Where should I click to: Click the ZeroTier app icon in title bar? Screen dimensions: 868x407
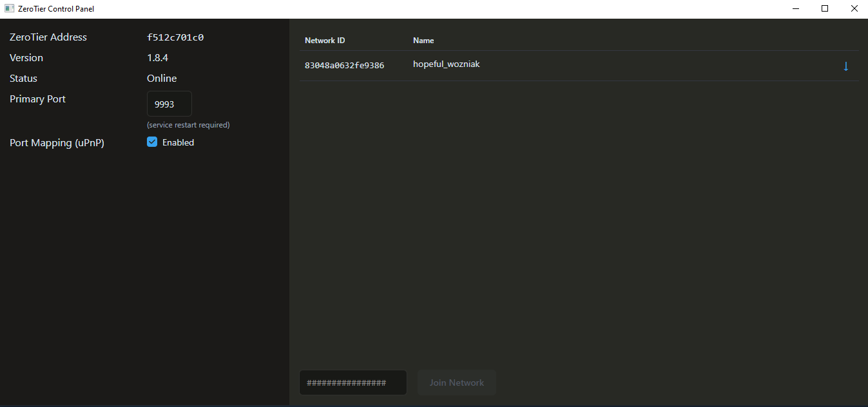(10, 9)
